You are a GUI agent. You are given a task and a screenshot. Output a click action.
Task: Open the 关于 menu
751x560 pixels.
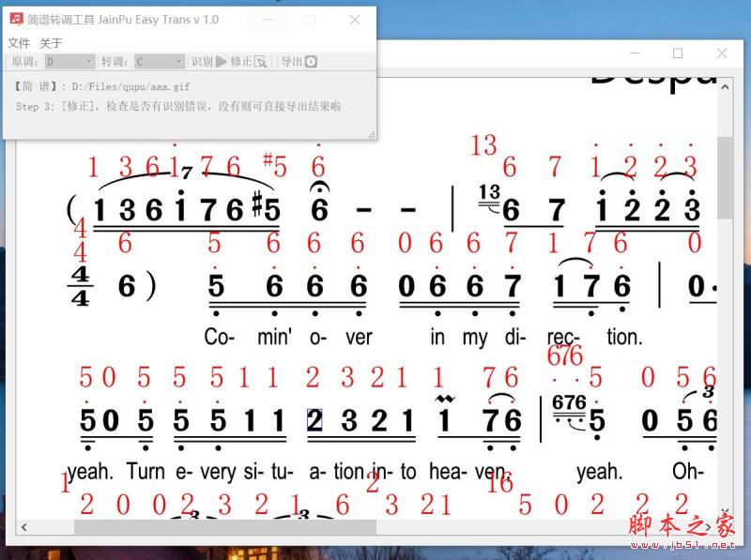[51, 43]
